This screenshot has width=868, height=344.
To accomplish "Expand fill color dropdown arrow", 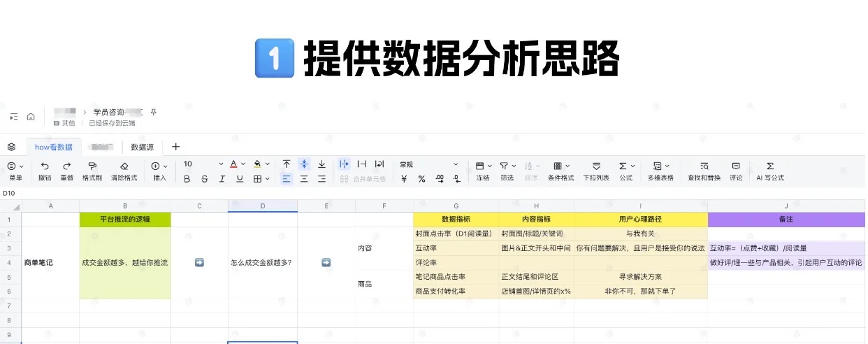I will (267, 164).
